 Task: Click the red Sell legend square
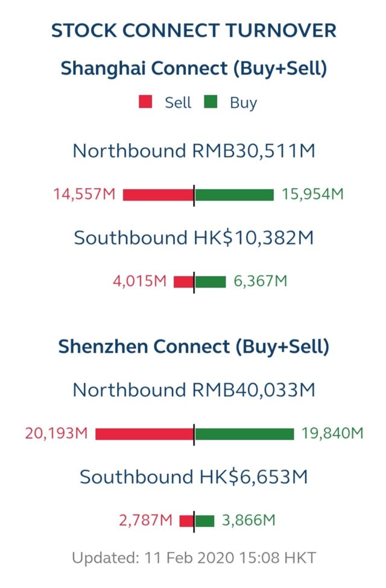(145, 102)
